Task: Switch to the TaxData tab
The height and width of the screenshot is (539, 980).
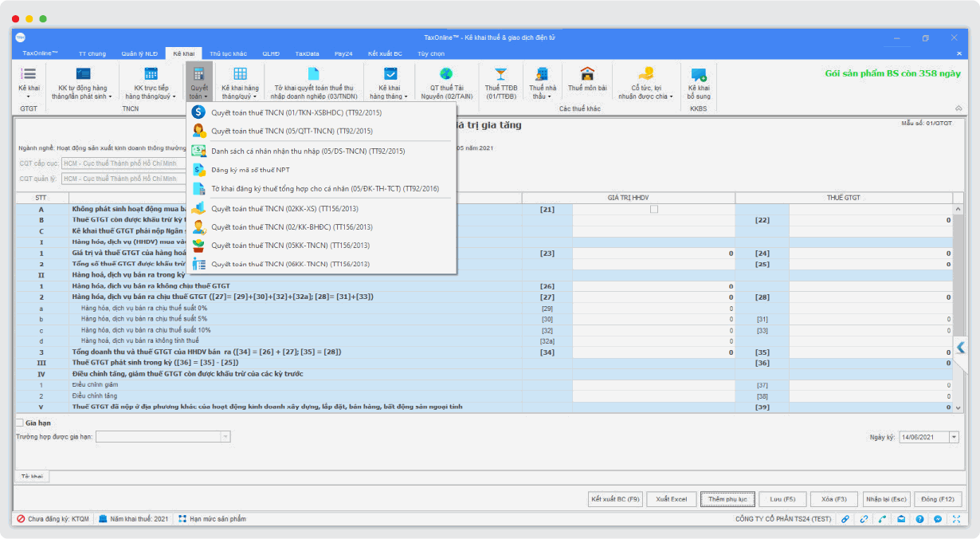Action: tap(307, 53)
